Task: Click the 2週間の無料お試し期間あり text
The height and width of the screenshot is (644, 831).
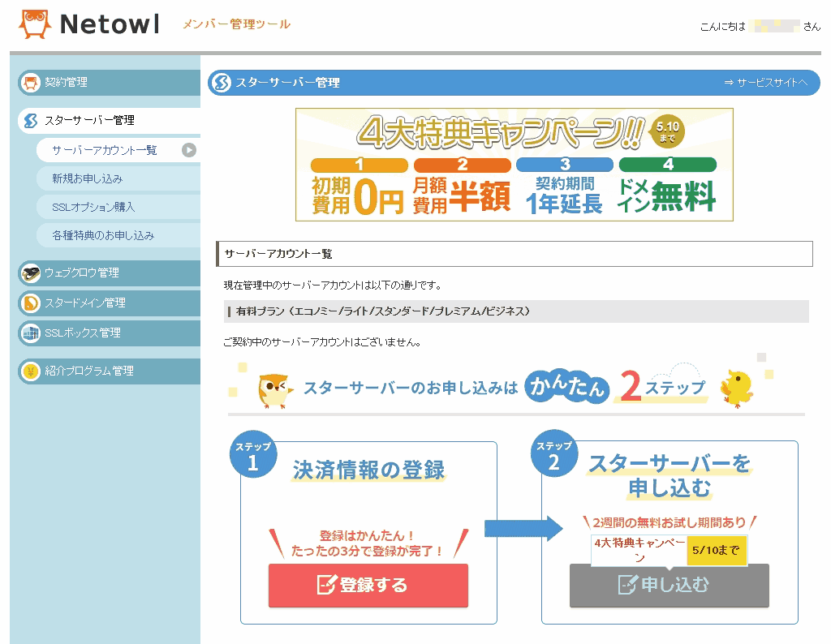Action: coord(670,522)
